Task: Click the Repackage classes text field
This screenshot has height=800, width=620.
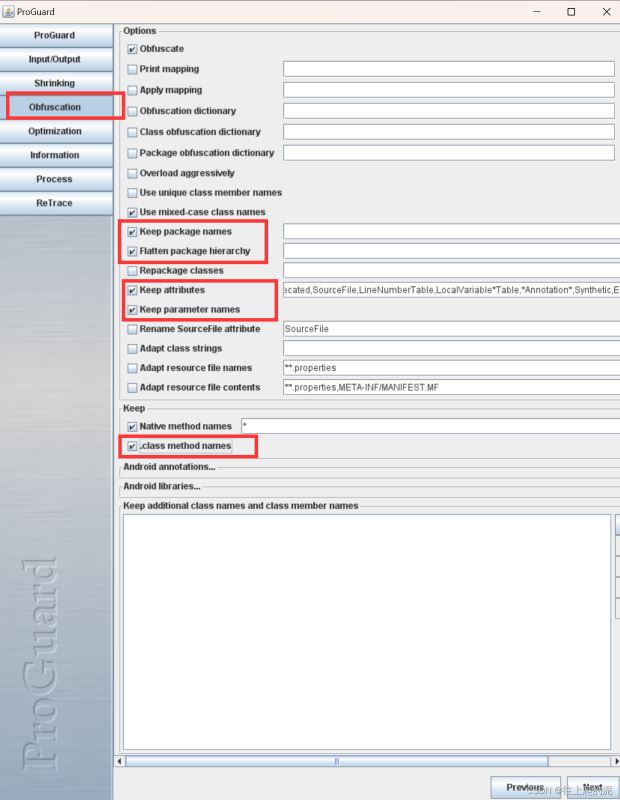Action: pos(452,270)
